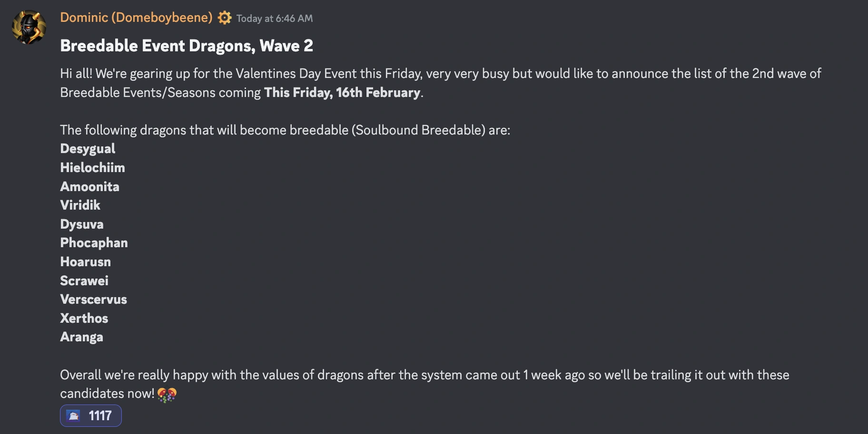The width and height of the screenshot is (868, 434).
Task: Select the heading 'Breedable Event Dragons, Wave 2'
Action: coord(187,46)
